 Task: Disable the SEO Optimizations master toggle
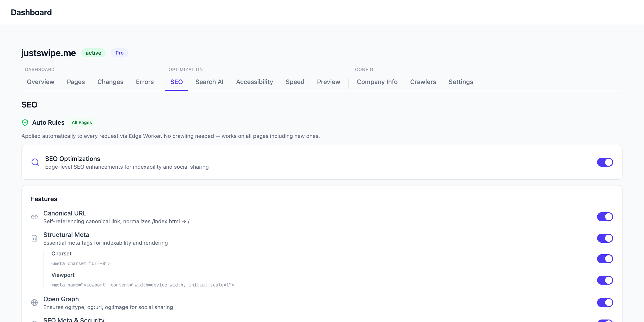point(605,162)
